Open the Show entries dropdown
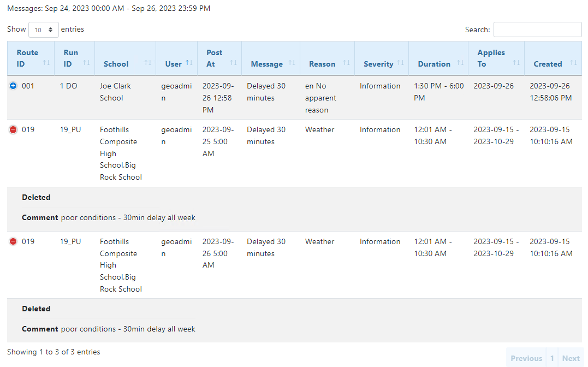Viewport: 588px width, 367px height. [x=44, y=30]
